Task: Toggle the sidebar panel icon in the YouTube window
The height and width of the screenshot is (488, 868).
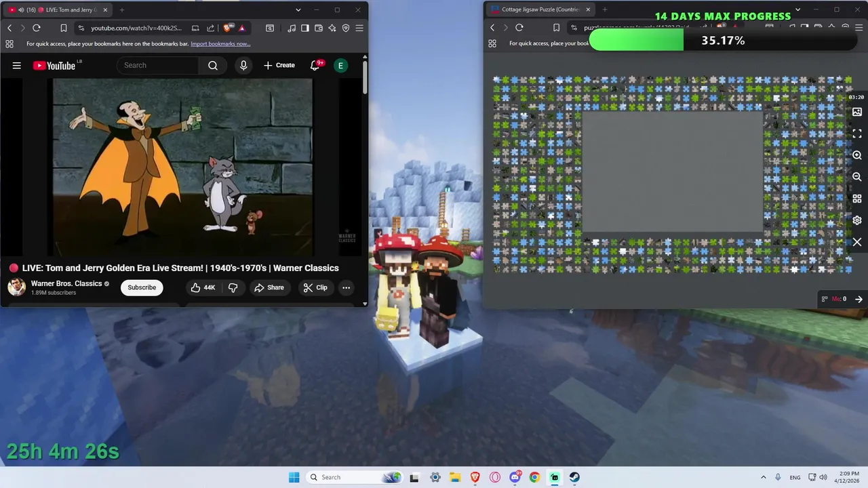Action: click(x=305, y=28)
